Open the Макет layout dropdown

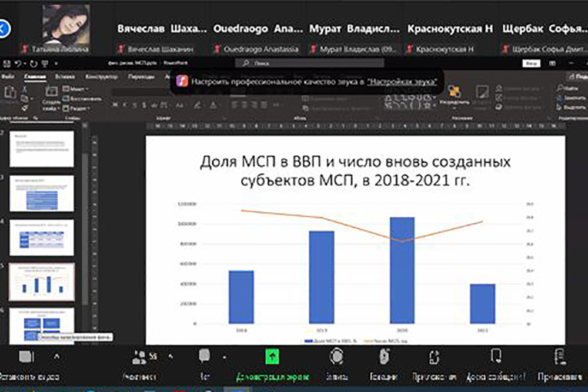point(76,89)
